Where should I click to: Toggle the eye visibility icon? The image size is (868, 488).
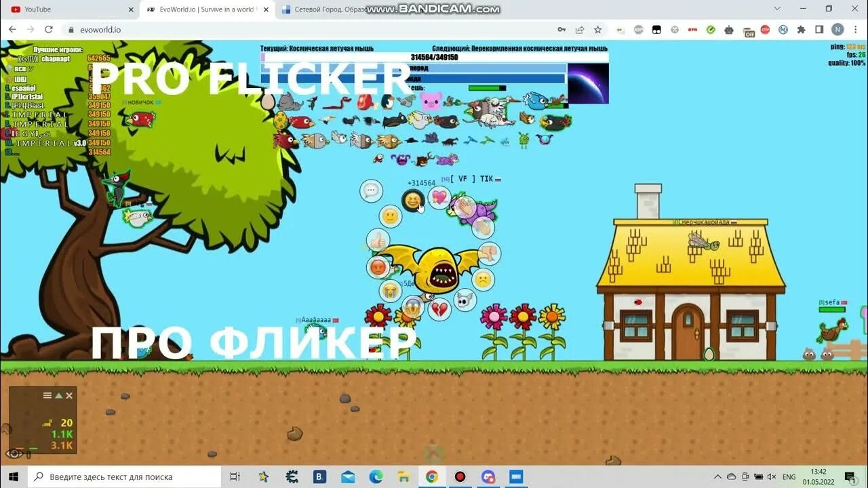point(14,453)
